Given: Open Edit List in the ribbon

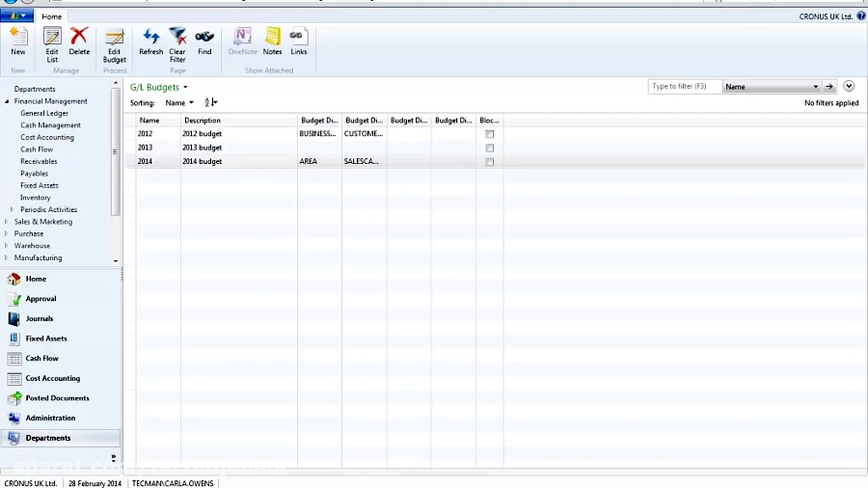Looking at the screenshot, I should tap(52, 44).
